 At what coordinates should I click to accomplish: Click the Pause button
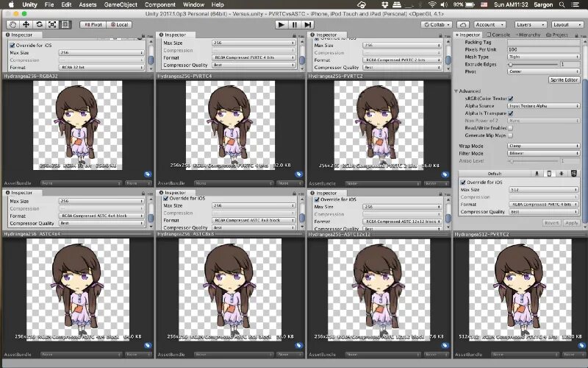tap(295, 24)
